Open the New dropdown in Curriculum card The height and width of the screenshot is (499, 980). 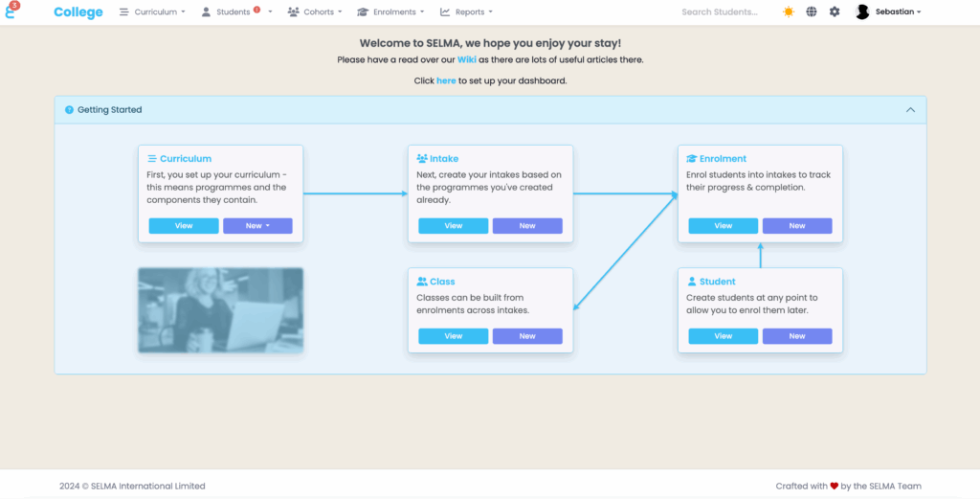(x=257, y=226)
